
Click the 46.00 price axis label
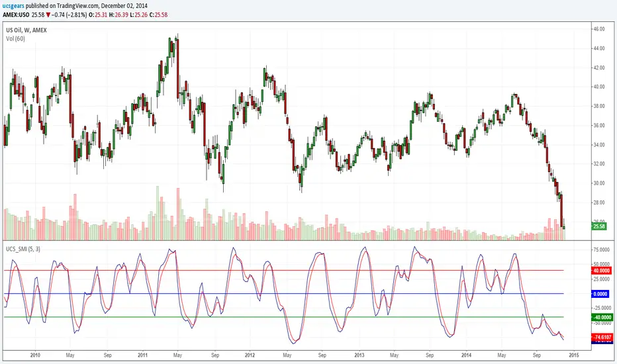599,29
